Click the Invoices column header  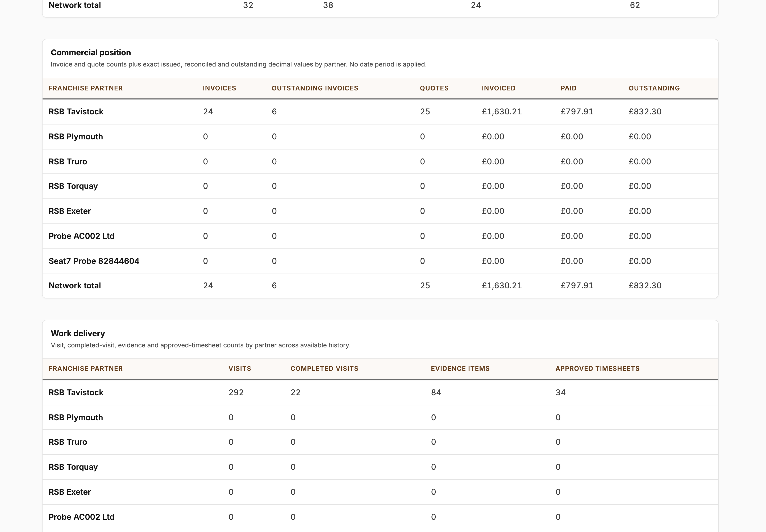coord(219,88)
